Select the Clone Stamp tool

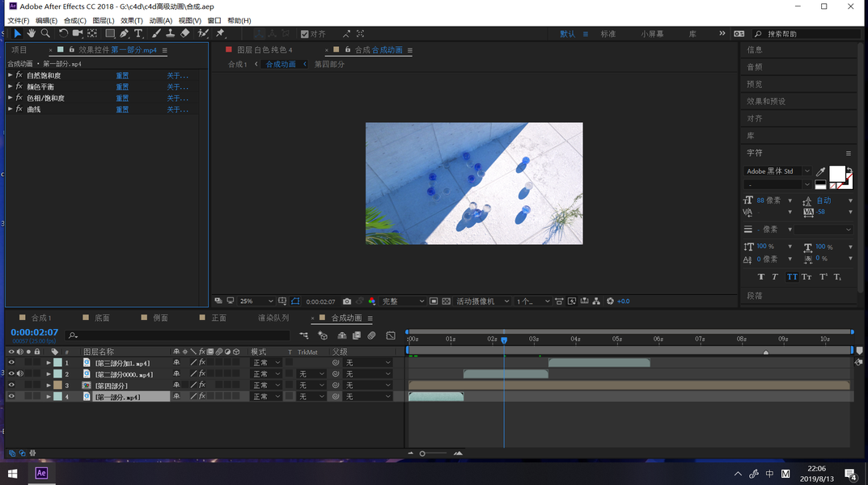click(171, 34)
